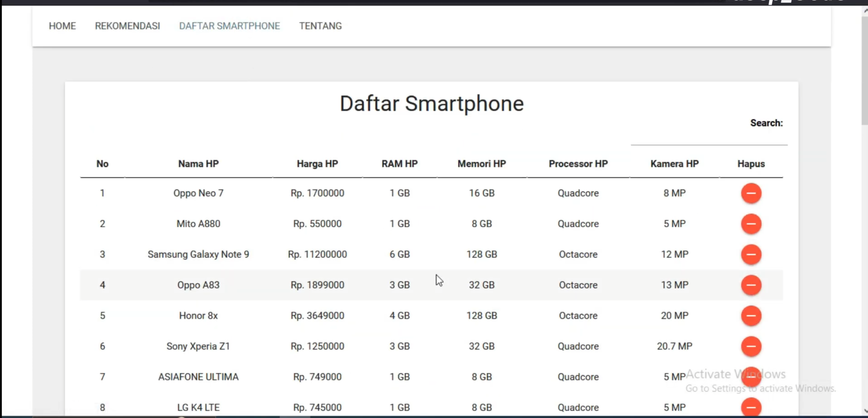The image size is (868, 418).
Task: Go to the HOME page
Action: click(x=62, y=26)
